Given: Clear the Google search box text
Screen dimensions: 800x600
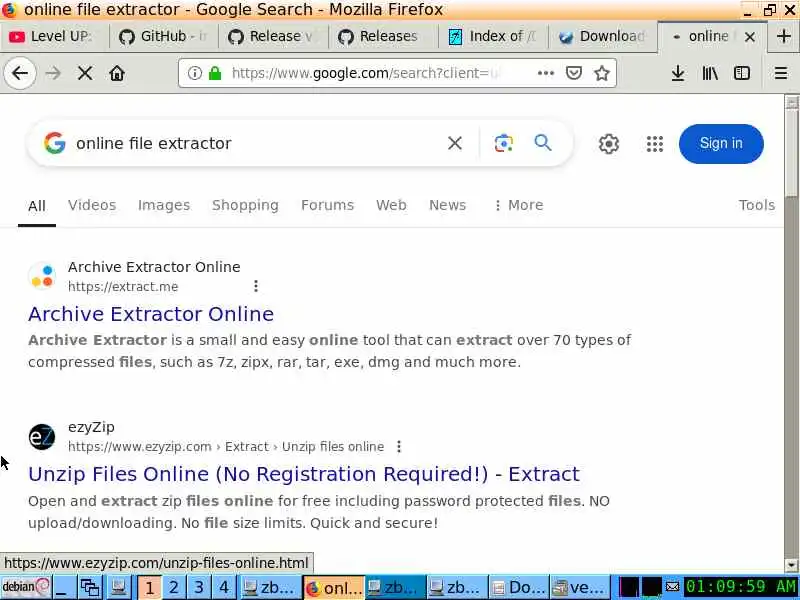Looking at the screenshot, I should [455, 143].
